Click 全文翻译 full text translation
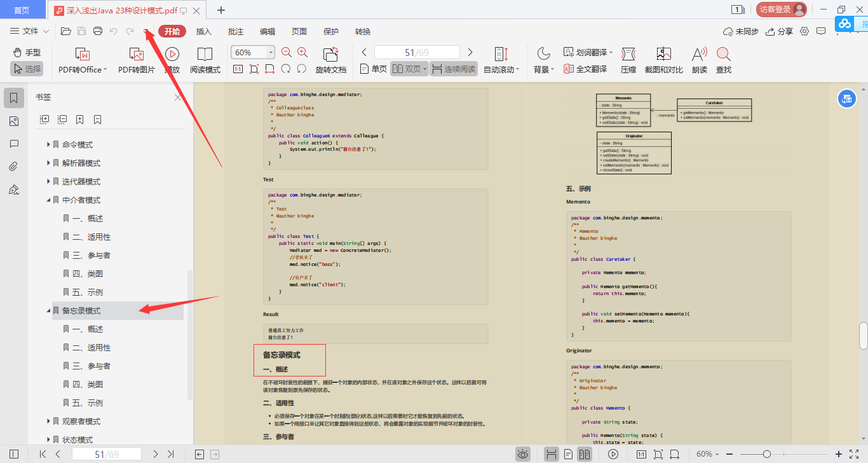 585,69
